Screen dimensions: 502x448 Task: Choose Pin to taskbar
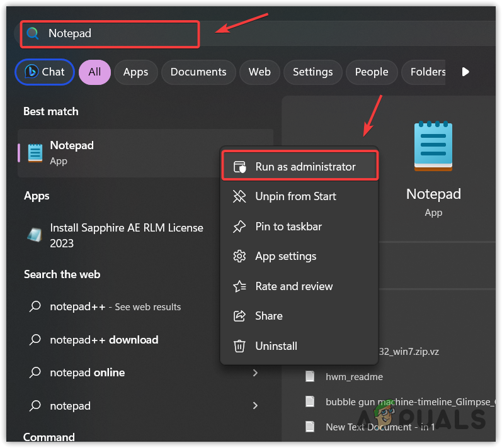coord(300,227)
